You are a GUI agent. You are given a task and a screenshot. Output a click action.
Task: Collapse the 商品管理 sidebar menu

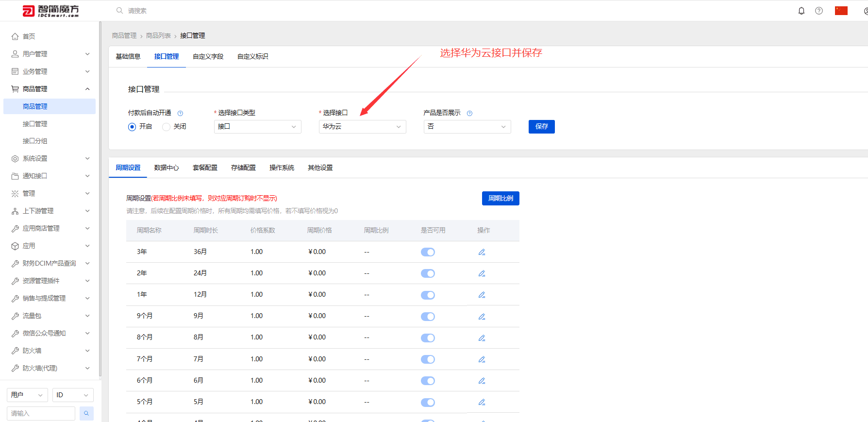[x=50, y=89]
